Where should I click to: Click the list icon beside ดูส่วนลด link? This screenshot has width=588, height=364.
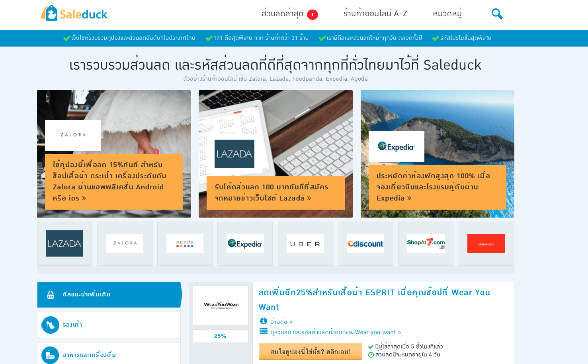point(263,331)
